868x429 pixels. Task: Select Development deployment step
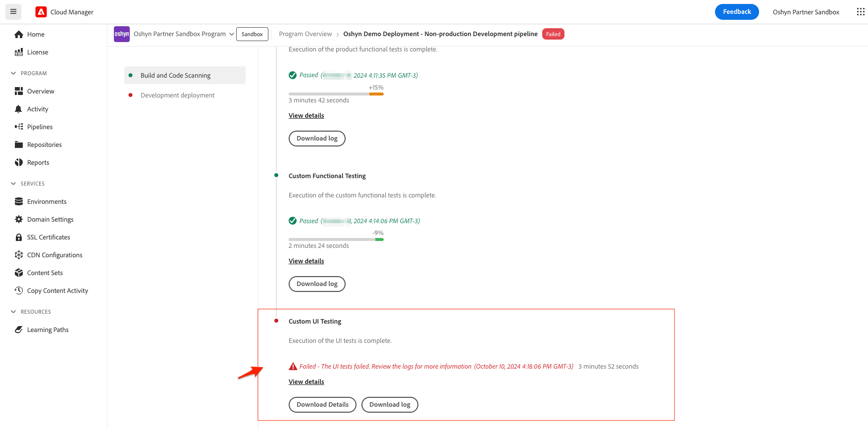[x=185, y=95]
